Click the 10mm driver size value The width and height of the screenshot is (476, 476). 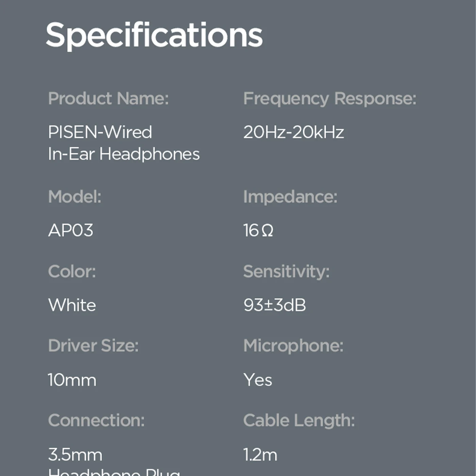pos(72,380)
